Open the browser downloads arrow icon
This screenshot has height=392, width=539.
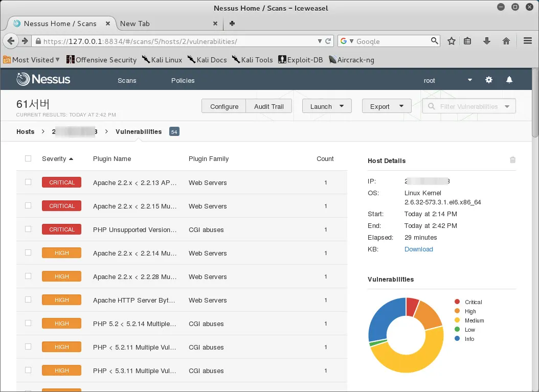point(487,41)
